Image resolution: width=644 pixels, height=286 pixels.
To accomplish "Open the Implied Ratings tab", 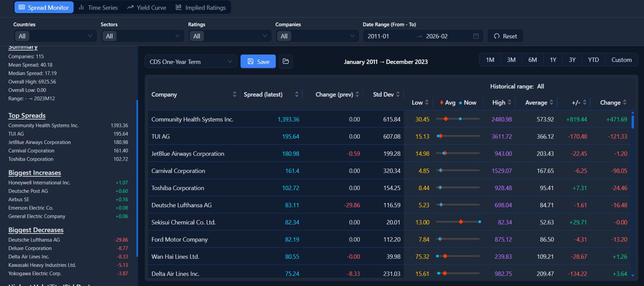I will click(201, 7).
